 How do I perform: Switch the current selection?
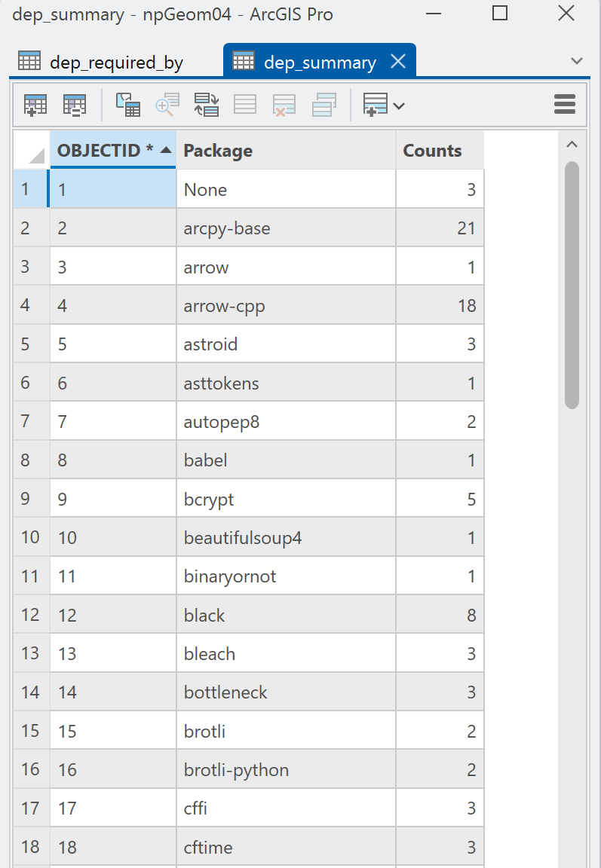(206, 105)
